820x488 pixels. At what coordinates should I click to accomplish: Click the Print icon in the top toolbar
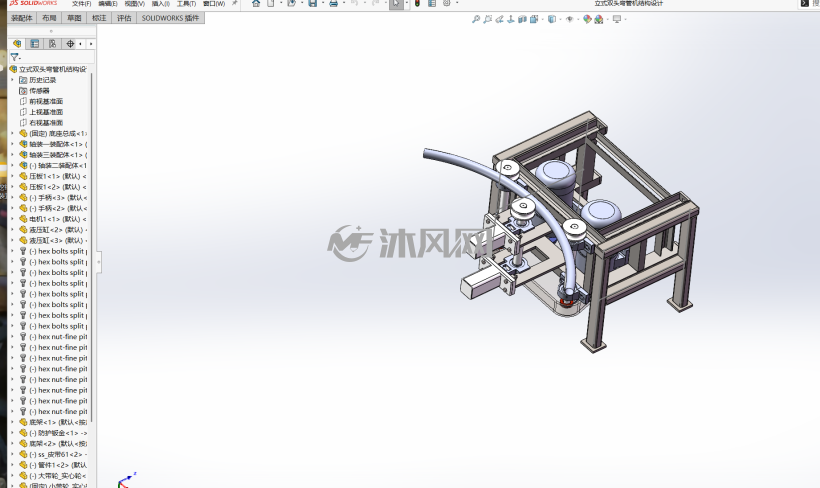point(333,3)
